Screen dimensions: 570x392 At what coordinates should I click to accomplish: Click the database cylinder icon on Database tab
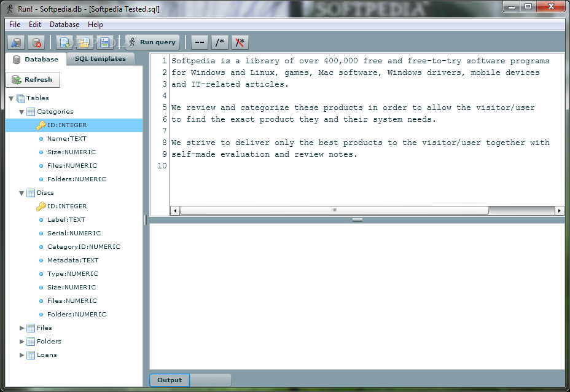17,60
